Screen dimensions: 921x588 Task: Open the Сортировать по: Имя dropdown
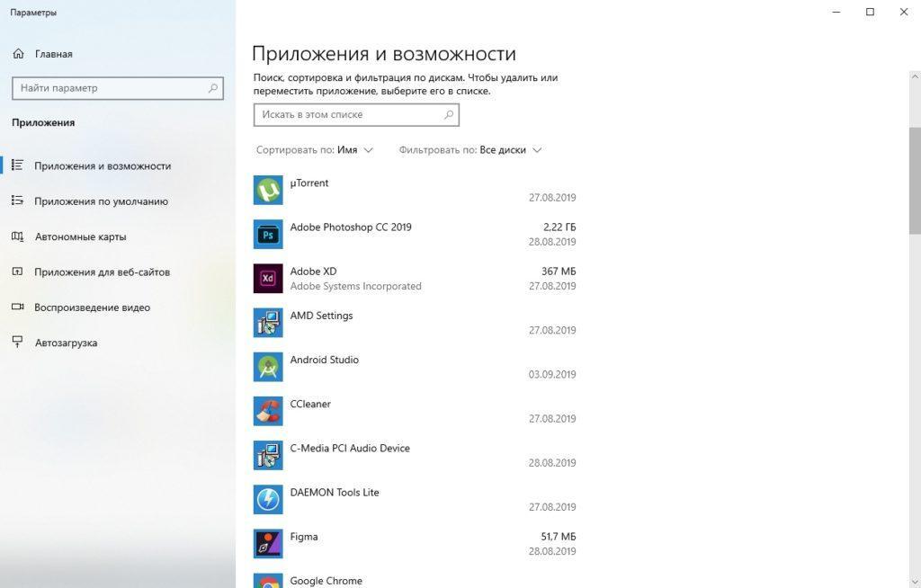(x=314, y=150)
